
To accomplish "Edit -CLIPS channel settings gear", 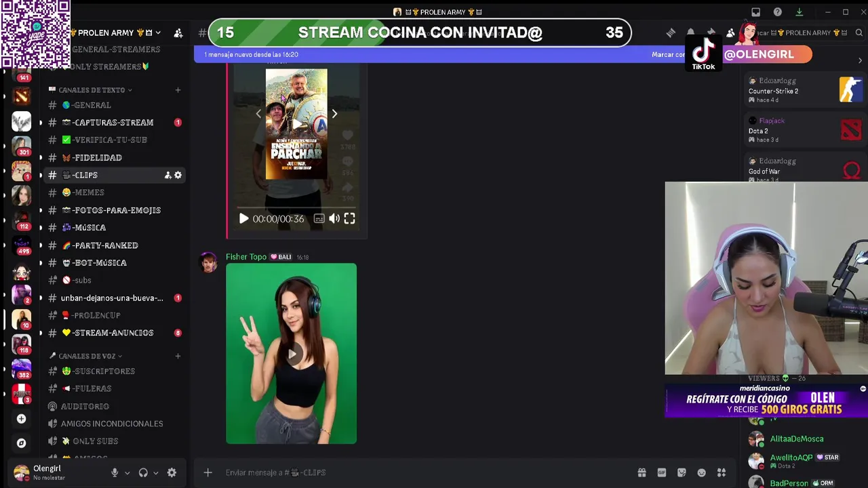I will [178, 175].
